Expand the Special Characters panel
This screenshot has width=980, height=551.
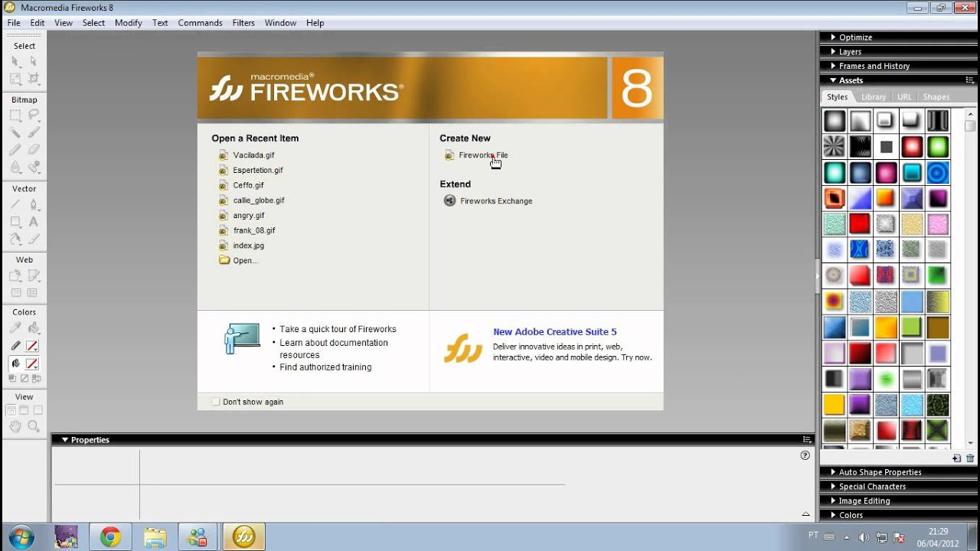[872, 487]
